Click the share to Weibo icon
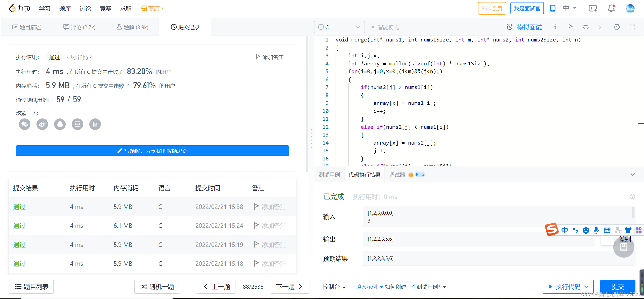This screenshot has height=299, width=644. pos(43,124)
